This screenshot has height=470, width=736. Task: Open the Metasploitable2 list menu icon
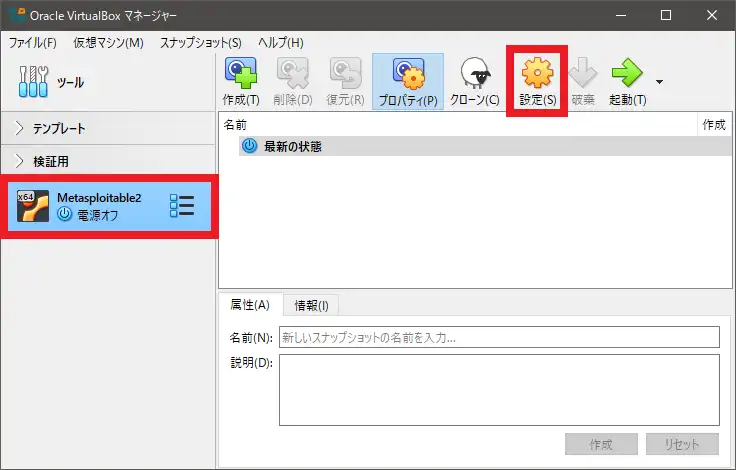[182, 206]
